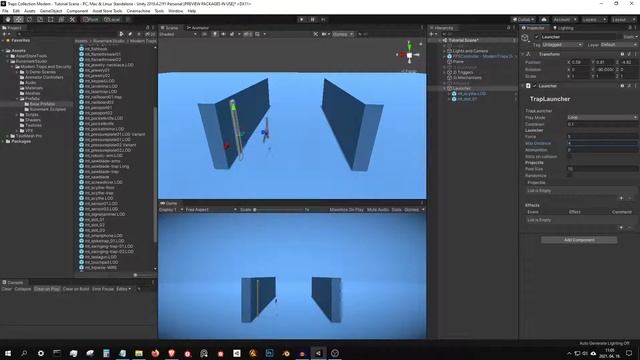The width and height of the screenshot is (640, 360).
Task: Open the Play Mode dropdown
Action: click(602, 117)
